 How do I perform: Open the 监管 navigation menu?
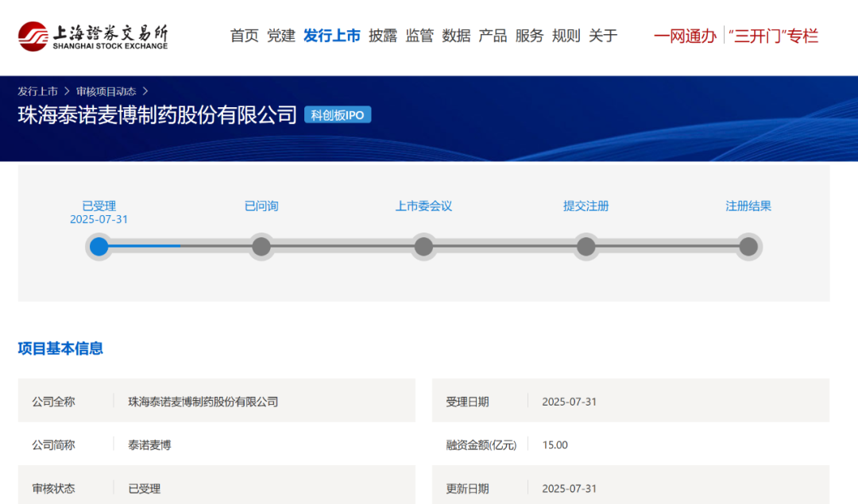click(x=419, y=36)
